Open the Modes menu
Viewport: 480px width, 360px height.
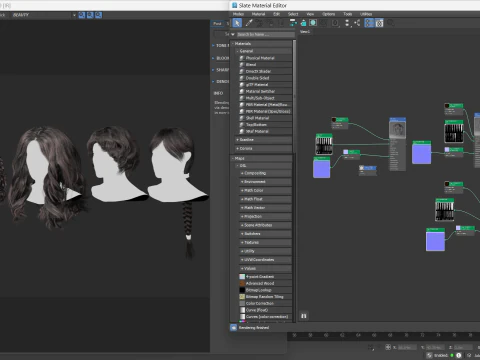point(238,14)
